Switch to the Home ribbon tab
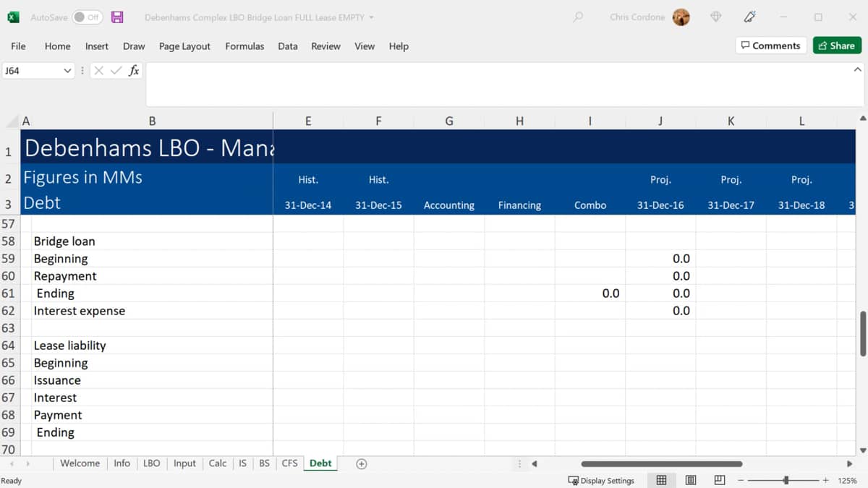Screen dimensions: 868x488 click(57, 46)
